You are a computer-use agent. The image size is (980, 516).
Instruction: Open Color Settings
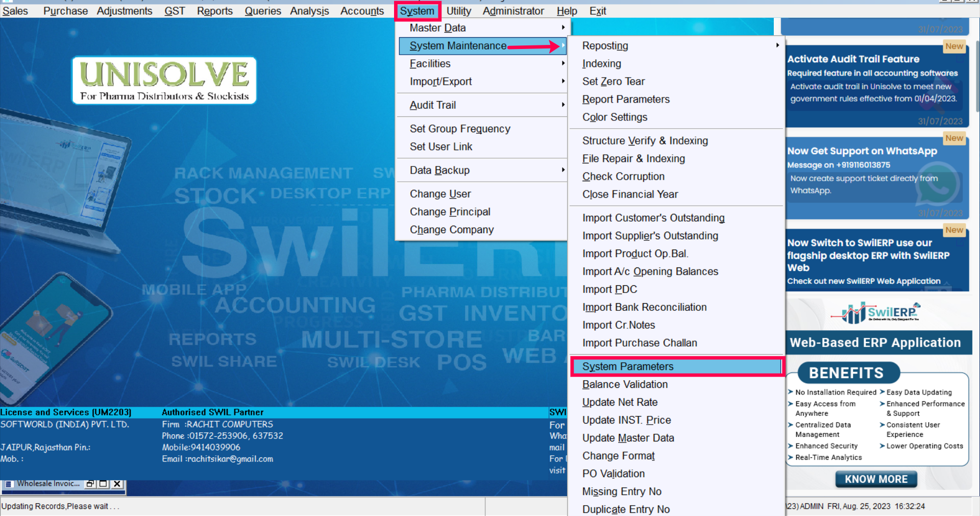(x=677, y=117)
